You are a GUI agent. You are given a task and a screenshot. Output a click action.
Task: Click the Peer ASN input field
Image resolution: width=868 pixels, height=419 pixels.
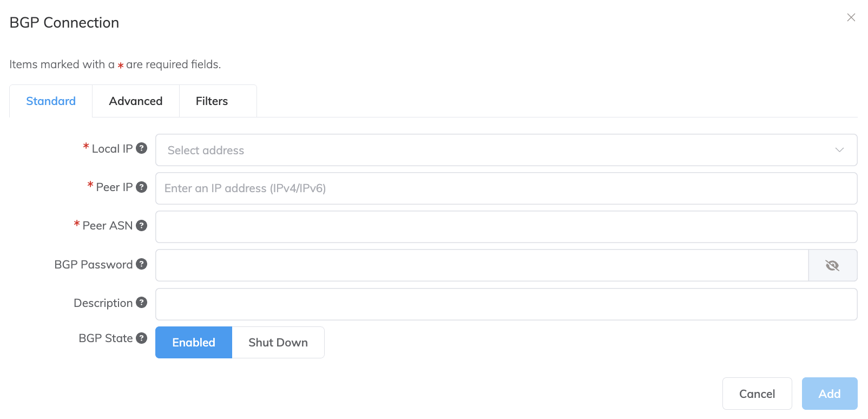pyautogui.click(x=506, y=227)
